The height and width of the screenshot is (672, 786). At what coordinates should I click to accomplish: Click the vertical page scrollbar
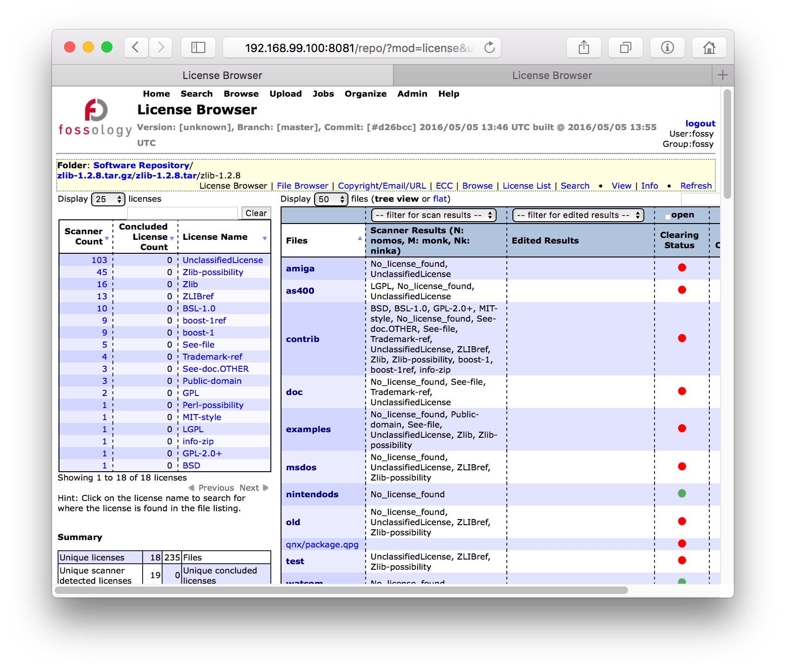728,144
